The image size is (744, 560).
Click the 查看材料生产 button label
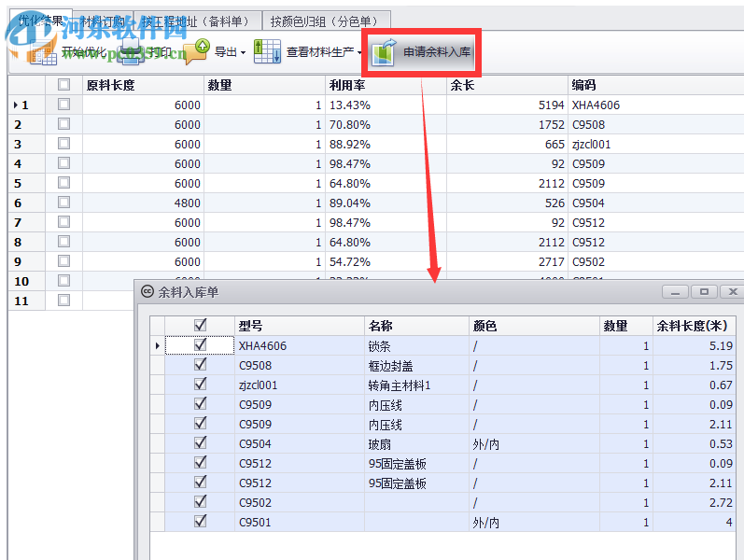[320, 51]
